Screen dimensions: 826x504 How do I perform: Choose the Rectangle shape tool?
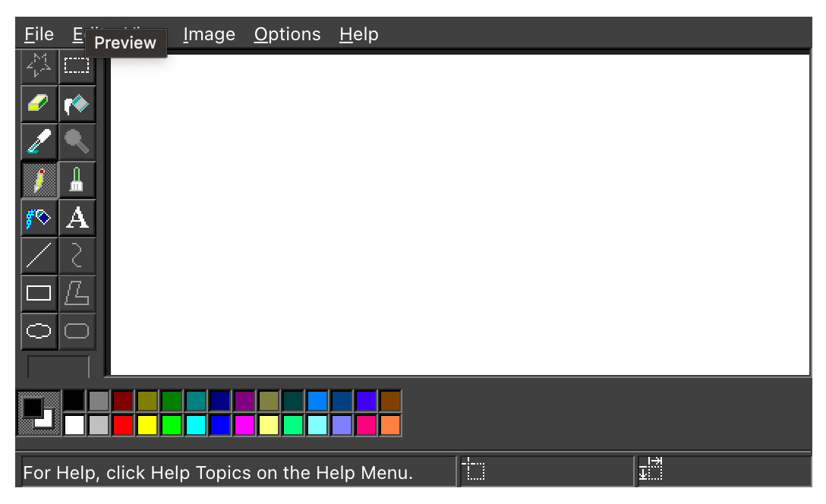(x=39, y=293)
